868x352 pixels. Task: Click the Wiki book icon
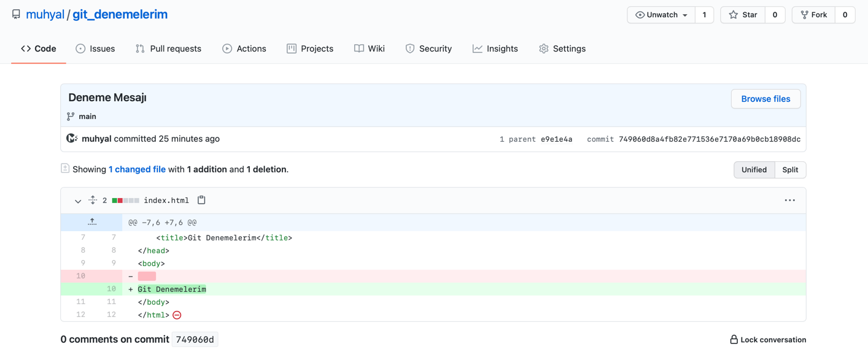click(x=359, y=48)
